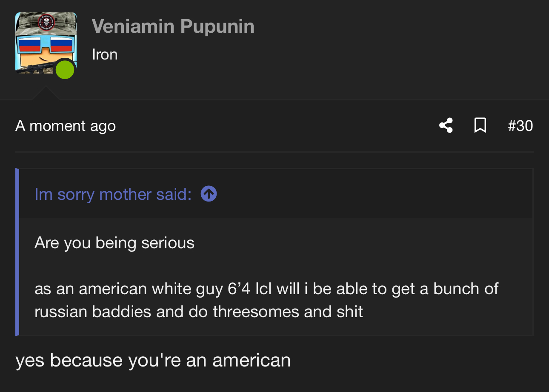549x392 pixels.
Task: Click the round badge emblem on avatar's cap
Action: [46, 22]
